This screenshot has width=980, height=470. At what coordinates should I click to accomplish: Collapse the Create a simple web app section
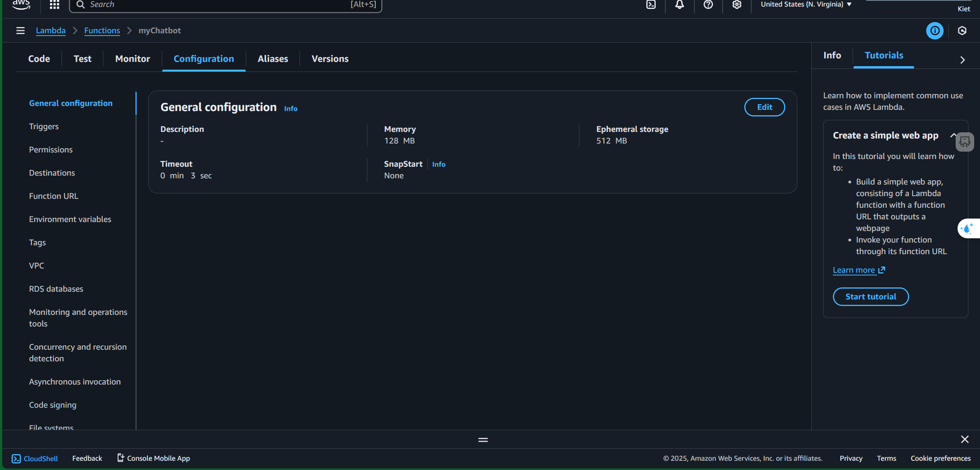pos(953,135)
